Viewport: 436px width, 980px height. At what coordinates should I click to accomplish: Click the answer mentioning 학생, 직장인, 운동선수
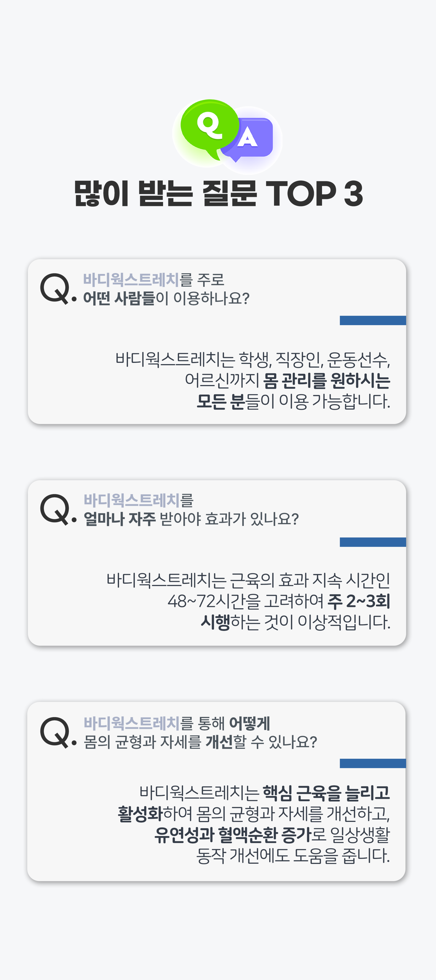pos(253,380)
